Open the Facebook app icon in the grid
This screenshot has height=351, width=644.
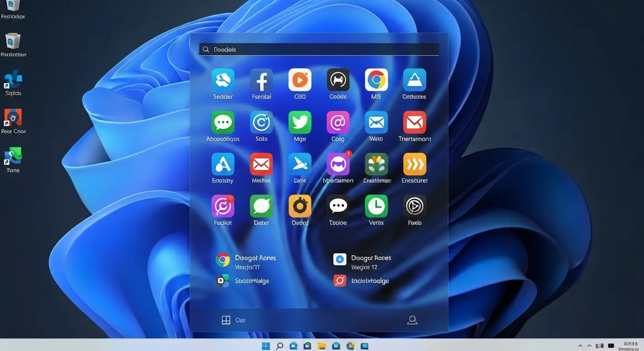point(261,80)
